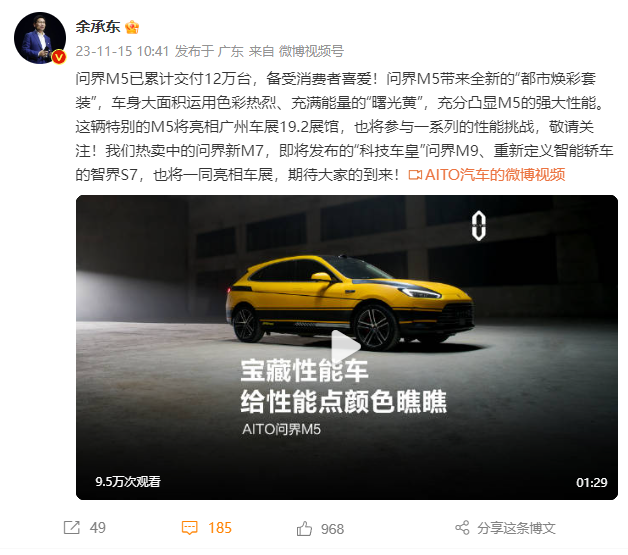Click the share-nodes icon beside 分享这条博文

(x=463, y=528)
